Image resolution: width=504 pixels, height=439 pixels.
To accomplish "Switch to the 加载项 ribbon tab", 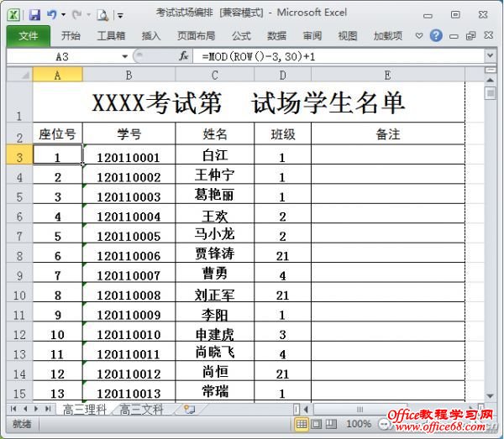I will 387,35.
